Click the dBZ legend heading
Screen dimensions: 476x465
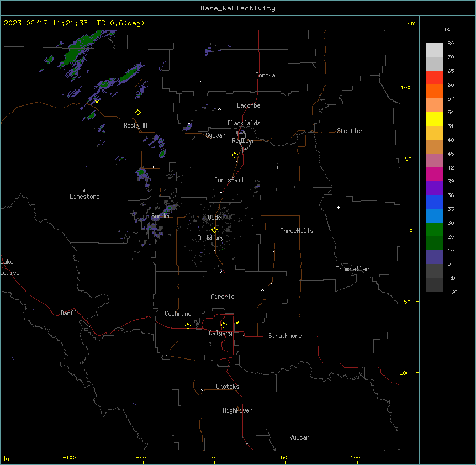447,30
